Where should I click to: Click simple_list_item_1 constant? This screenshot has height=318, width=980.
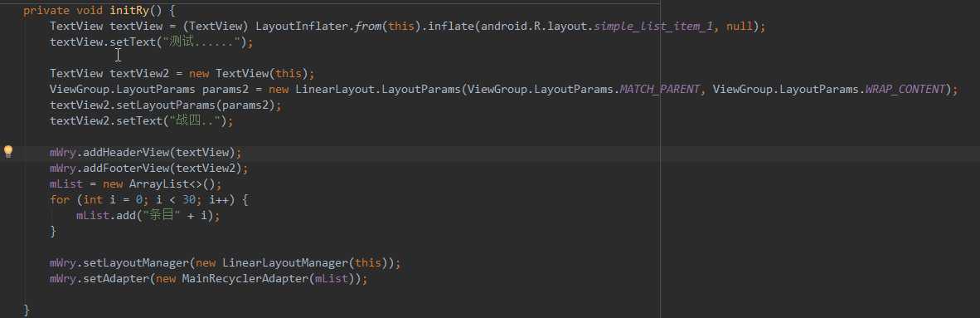click(653, 27)
